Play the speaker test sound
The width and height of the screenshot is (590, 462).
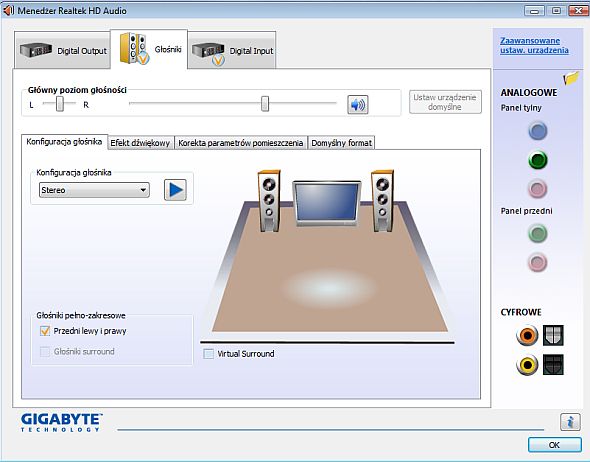pos(175,190)
